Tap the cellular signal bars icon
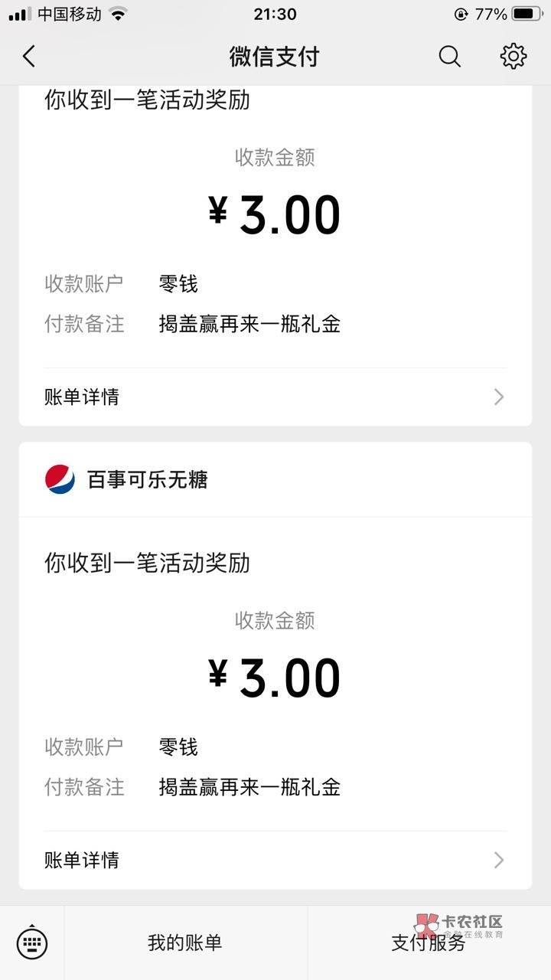Viewport: 551px width, 980px height. tap(20, 14)
